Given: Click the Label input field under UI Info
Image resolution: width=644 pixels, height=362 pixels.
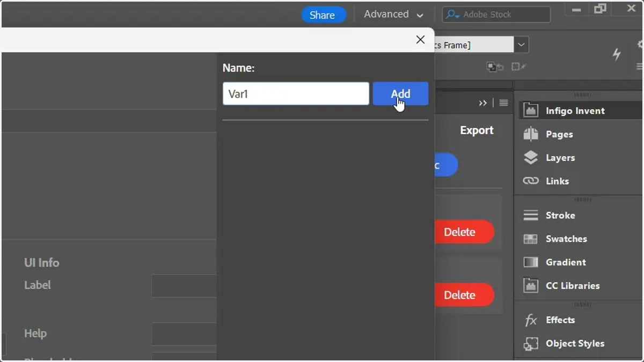Looking at the screenshot, I should tap(184, 286).
